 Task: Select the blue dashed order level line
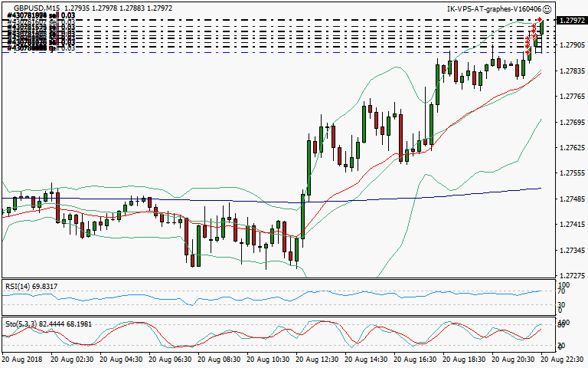coord(230,52)
